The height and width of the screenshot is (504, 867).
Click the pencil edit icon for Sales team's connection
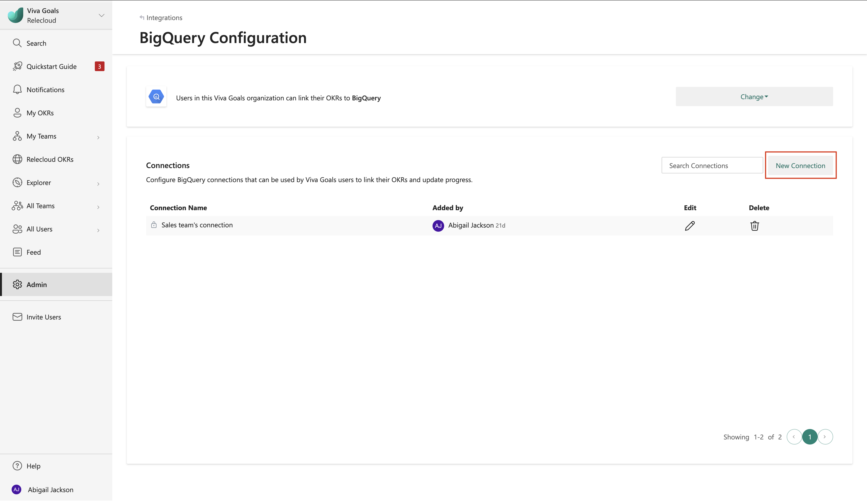click(x=689, y=226)
